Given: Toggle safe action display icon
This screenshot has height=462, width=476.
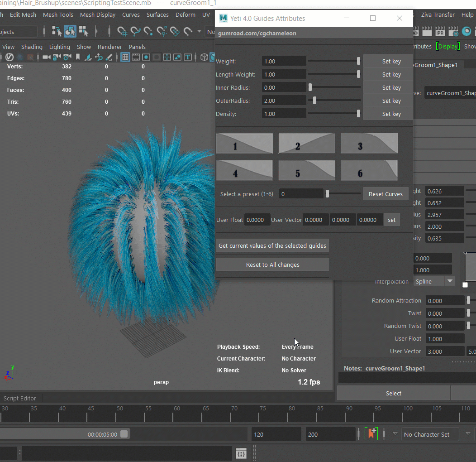Looking at the screenshot, I should point(177,57).
